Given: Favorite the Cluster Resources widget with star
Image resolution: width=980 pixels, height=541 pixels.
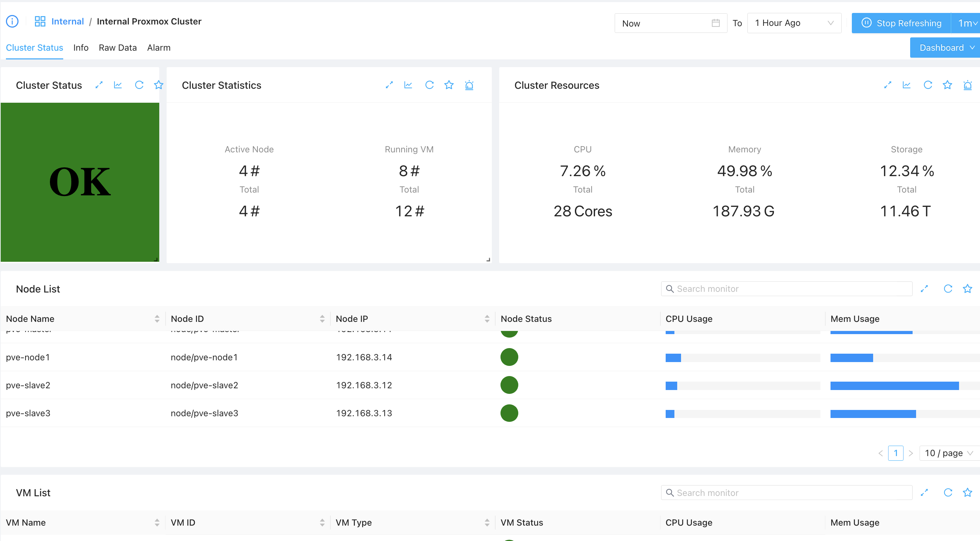Looking at the screenshot, I should pos(947,85).
